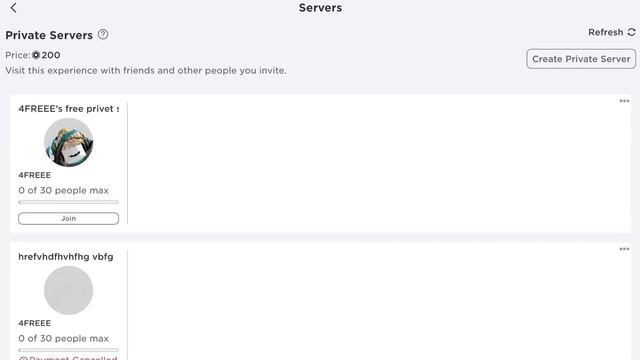
Task: Click the price value "200"
Action: click(x=51, y=55)
